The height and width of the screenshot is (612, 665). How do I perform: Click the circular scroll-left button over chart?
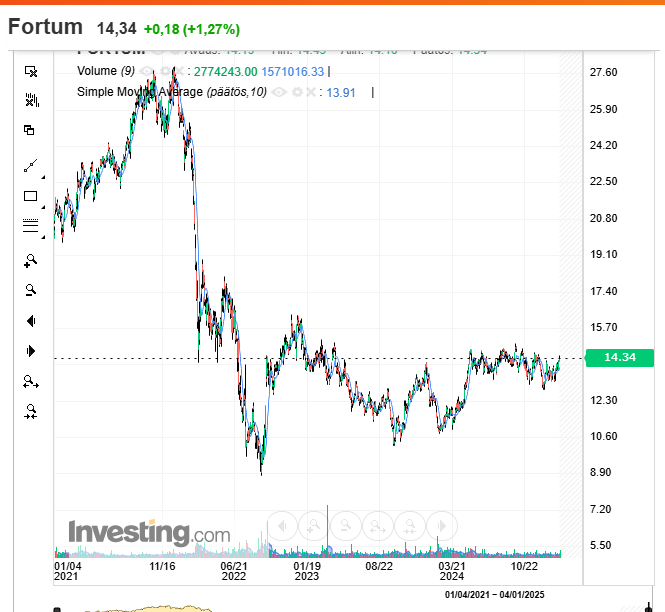[x=282, y=526]
